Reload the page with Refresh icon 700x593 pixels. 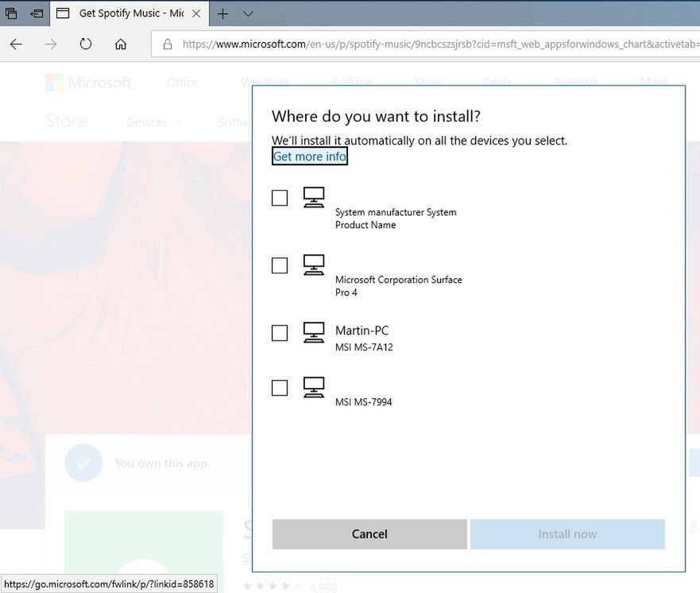point(85,44)
